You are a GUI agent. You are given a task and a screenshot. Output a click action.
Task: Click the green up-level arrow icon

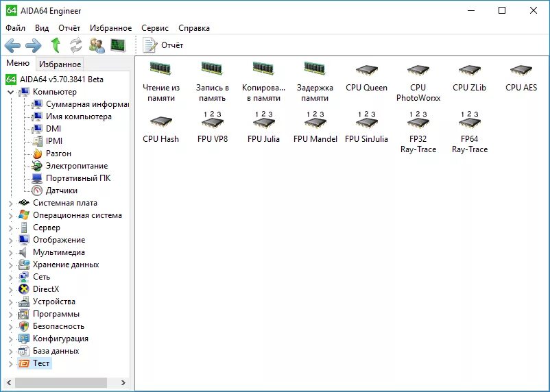click(x=56, y=45)
